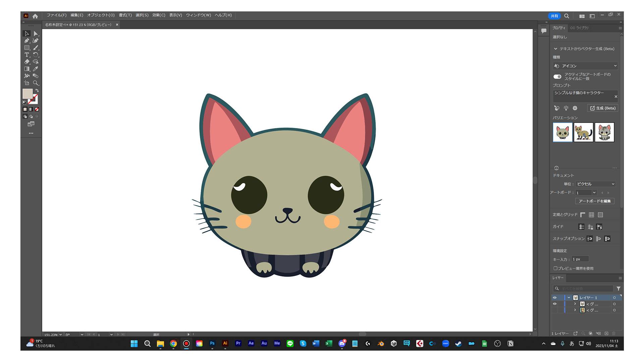Toggle アクティブなアートボードのスタイルに一致 switch

(557, 76)
